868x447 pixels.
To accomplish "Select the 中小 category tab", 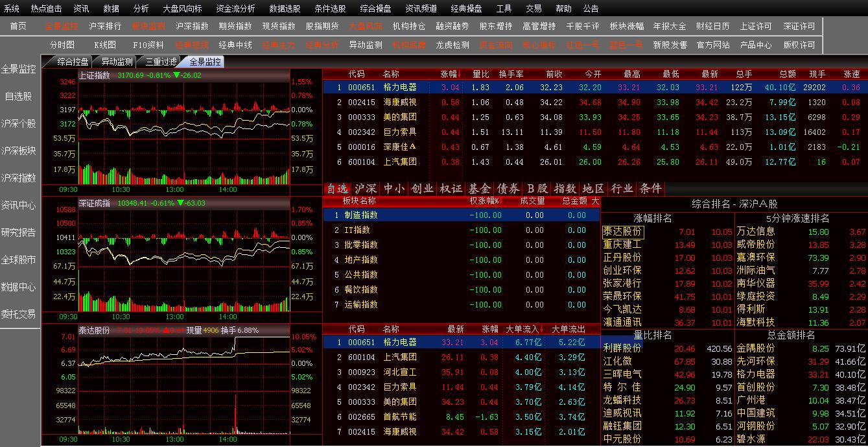I will (394, 189).
